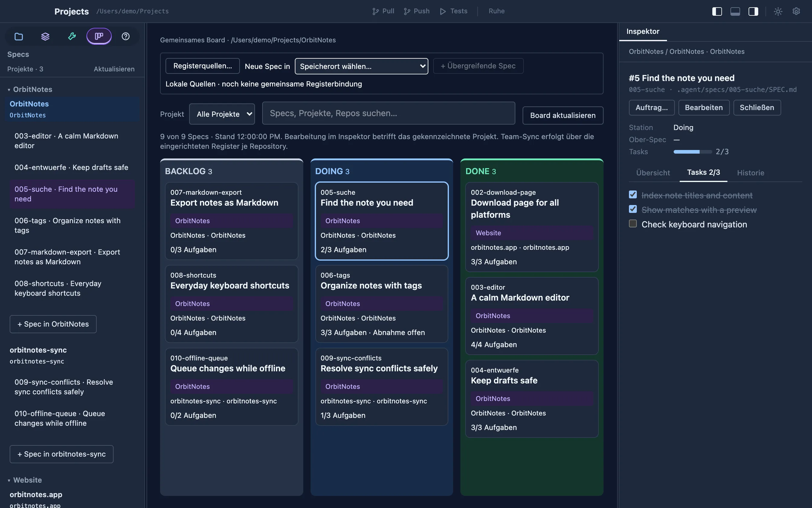812x508 pixels.
Task: Click the Projects title in header
Action: (72, 11)
